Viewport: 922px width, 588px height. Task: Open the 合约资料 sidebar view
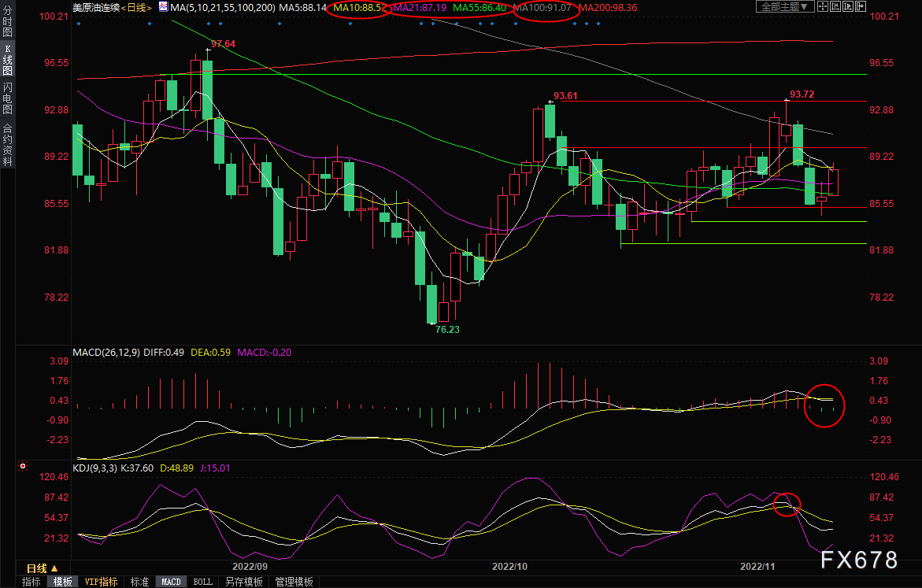click(x=8, y=146)
